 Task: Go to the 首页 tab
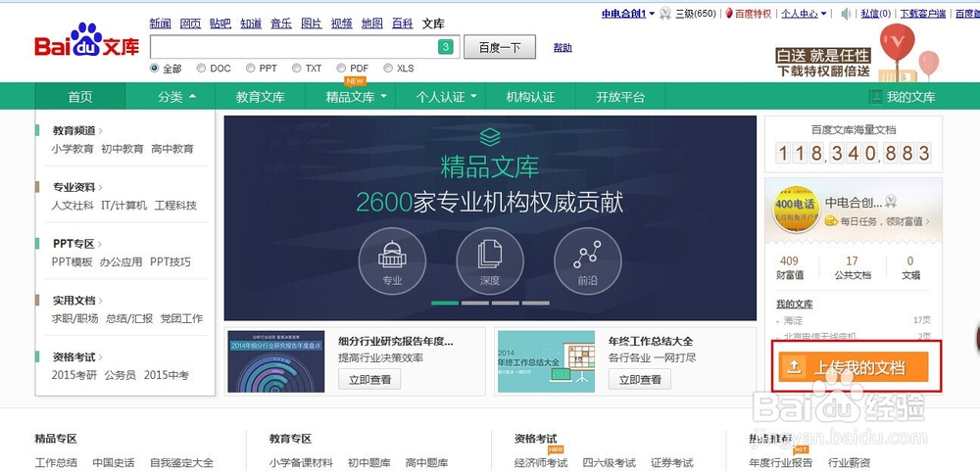[80, 97]
